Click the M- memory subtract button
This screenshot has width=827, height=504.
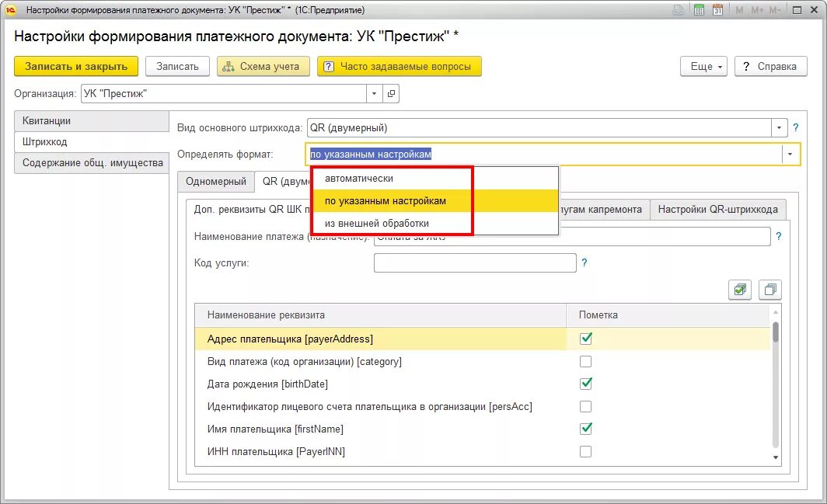tap(774, 10)
